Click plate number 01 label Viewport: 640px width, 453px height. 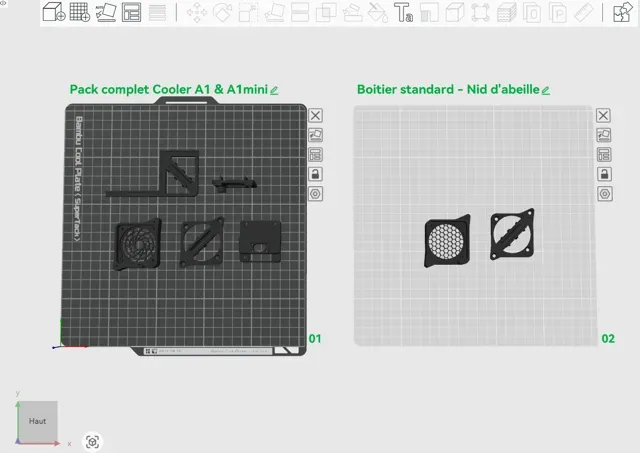tap(315, 339)
